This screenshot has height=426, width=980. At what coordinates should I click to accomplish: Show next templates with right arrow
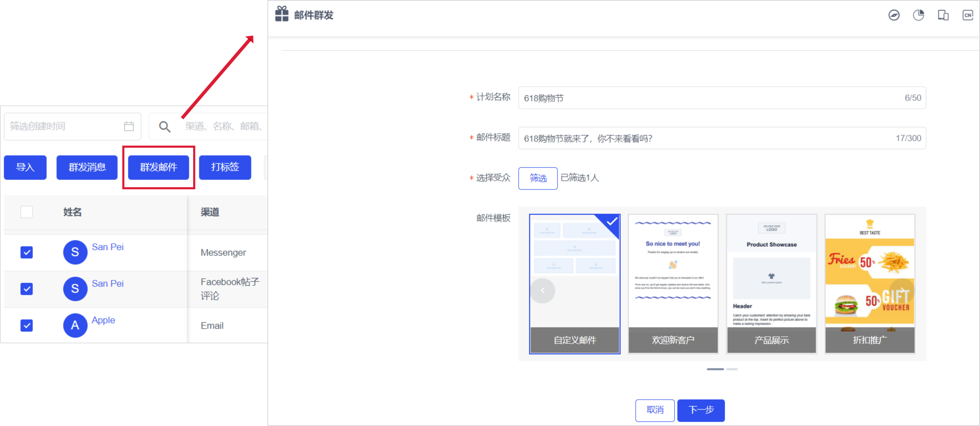902,291
